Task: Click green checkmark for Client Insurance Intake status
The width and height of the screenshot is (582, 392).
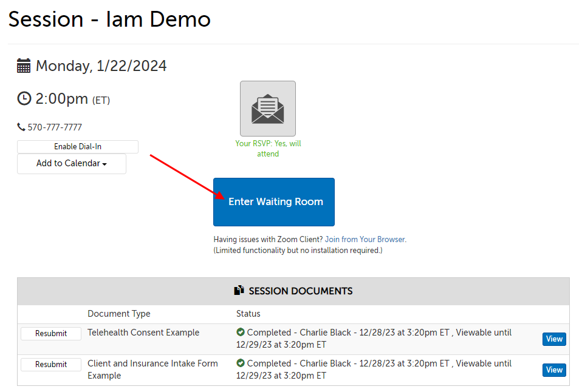Action: pos(241,363)
